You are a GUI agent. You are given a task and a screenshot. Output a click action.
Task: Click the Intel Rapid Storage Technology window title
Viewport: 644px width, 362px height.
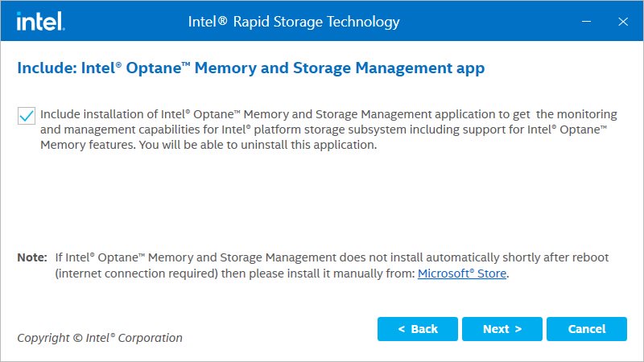294,21
